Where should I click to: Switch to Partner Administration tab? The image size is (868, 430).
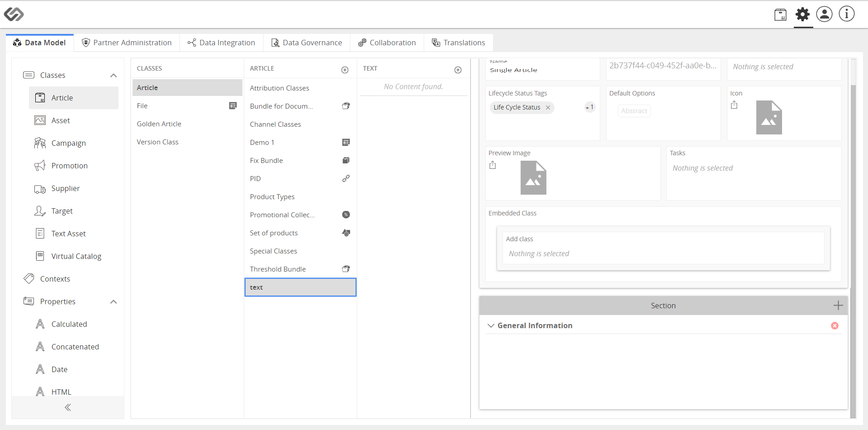coord(127,43)
